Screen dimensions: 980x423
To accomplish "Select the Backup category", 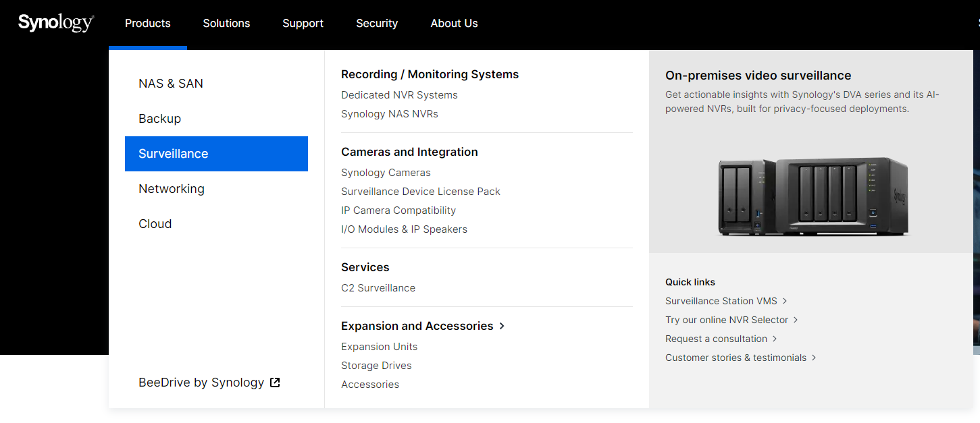I will (x=216, y=119).
